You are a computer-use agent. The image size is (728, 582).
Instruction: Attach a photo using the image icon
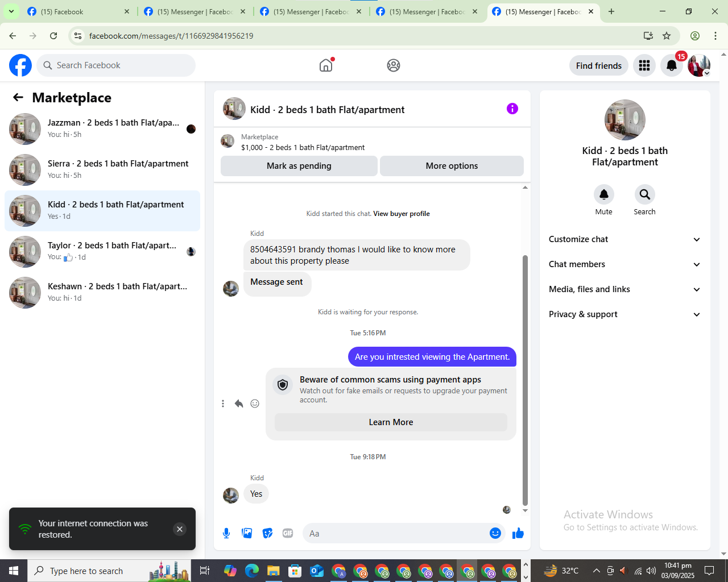[x=247, y=533]
